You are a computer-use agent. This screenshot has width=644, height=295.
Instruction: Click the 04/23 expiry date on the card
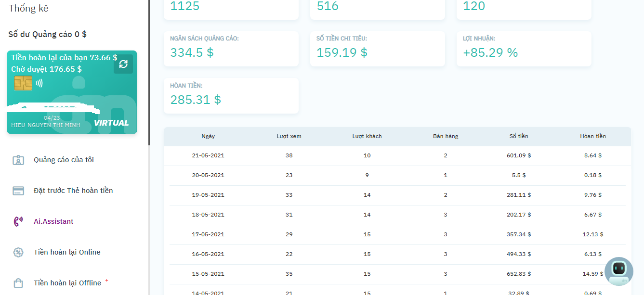pyautogui.click(x=52, y=118)
